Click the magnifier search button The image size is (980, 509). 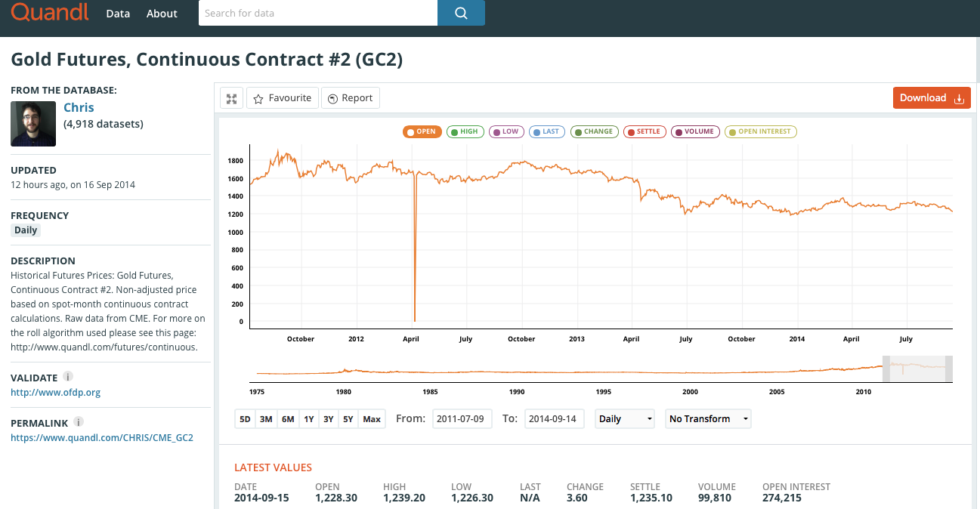[x=461, y=13]
